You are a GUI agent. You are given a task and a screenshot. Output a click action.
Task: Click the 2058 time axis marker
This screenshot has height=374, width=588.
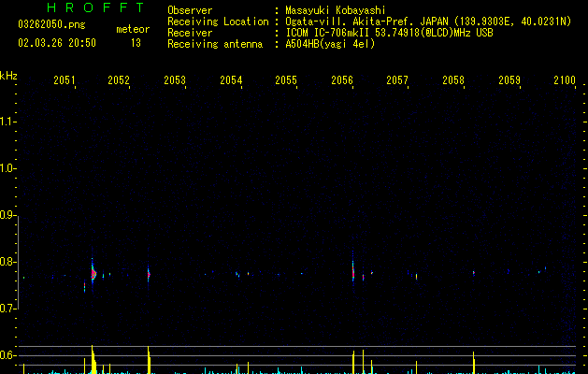click(453, 80)
